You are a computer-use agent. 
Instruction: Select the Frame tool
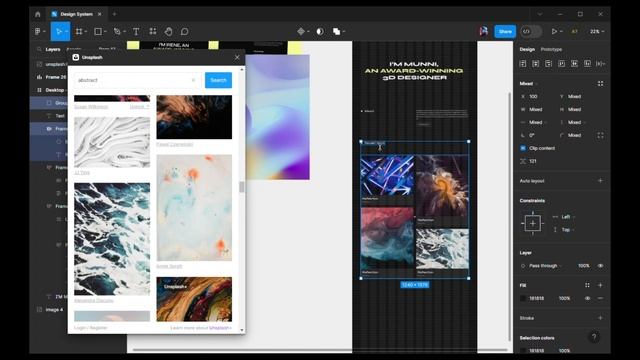79,31
